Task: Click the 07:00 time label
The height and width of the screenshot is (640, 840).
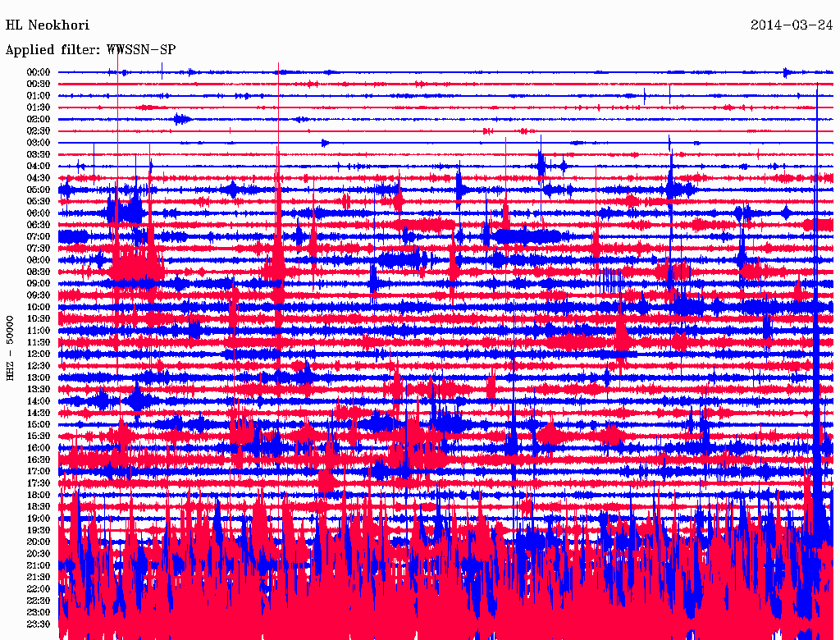Action: [39, 237]
